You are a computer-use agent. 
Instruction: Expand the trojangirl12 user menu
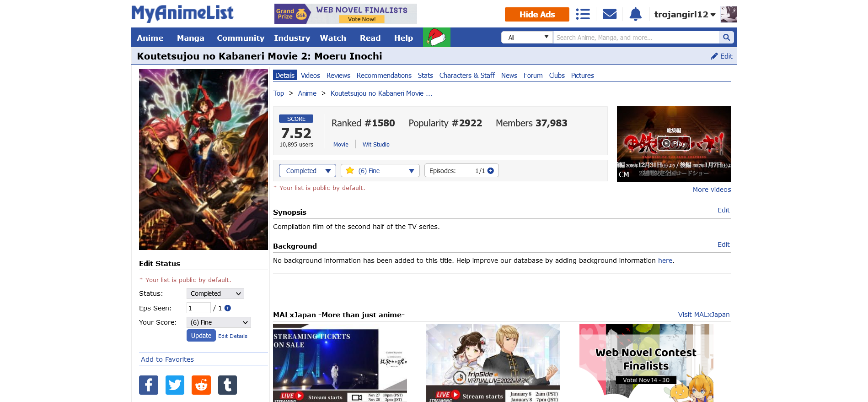[685, 15]
